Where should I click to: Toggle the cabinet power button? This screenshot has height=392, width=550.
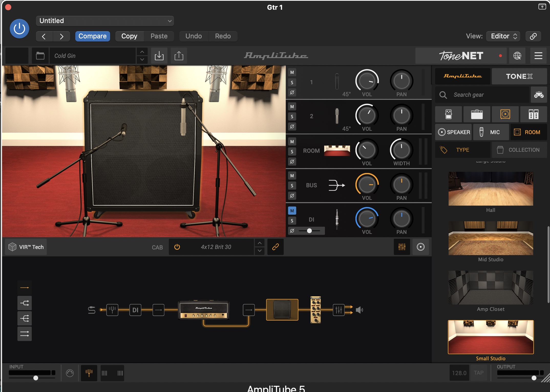177,247
